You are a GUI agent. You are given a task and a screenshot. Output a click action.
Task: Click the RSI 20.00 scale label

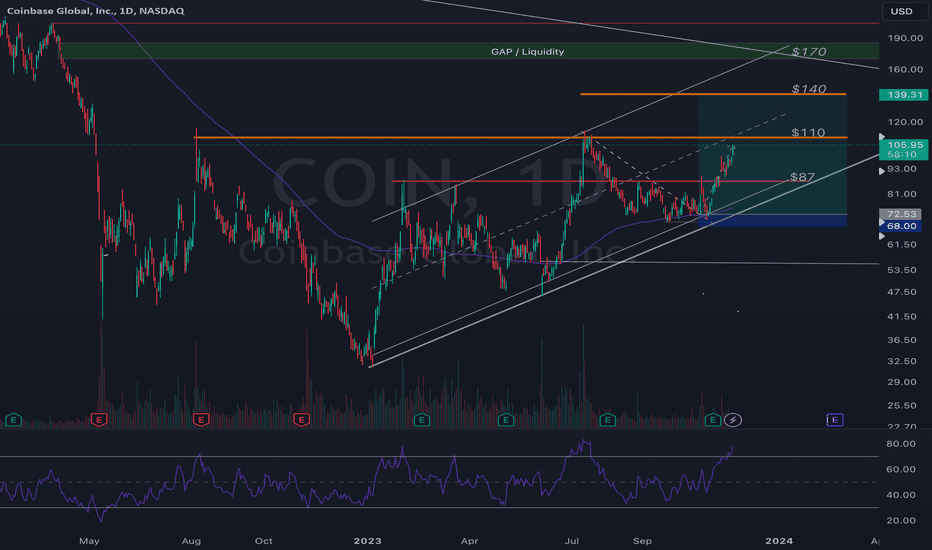tap(900, 520)
